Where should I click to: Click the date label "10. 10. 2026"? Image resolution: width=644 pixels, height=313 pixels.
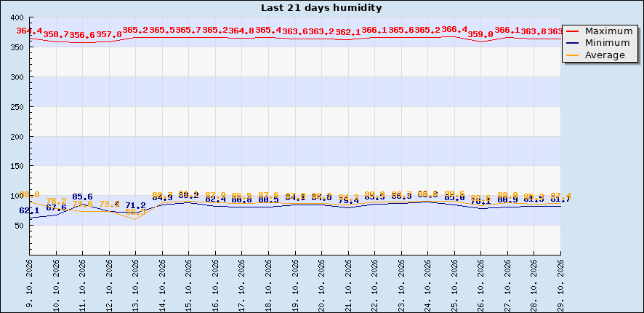click(x=56, y=284)
